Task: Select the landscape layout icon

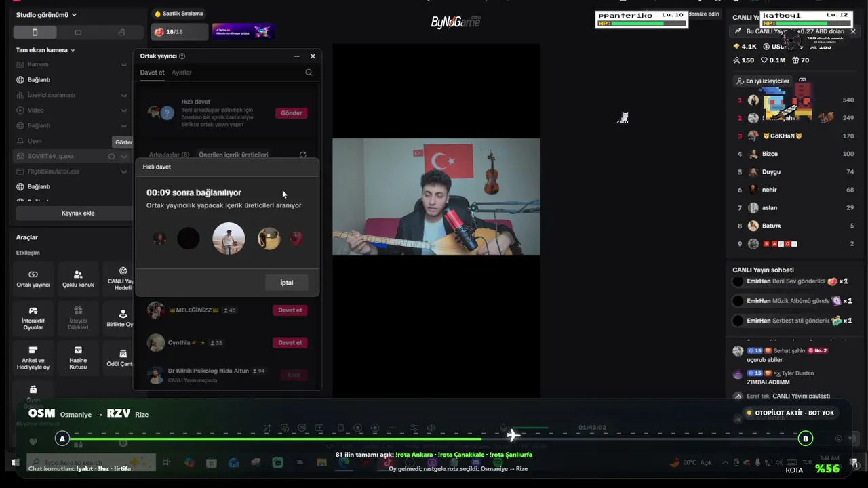Action: [78, 33]
